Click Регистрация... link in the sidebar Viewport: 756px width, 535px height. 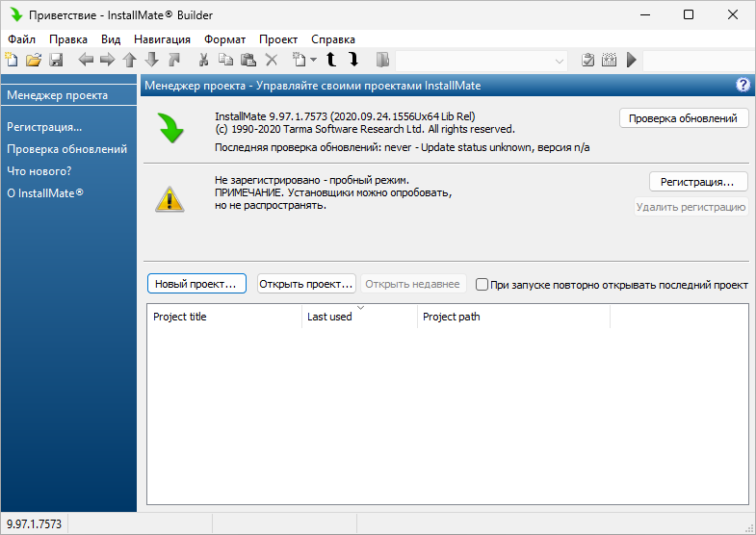[44, 127]
